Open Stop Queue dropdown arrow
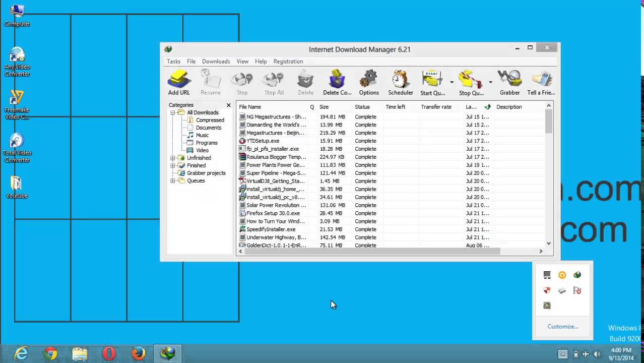 click(x=490, y=82)
